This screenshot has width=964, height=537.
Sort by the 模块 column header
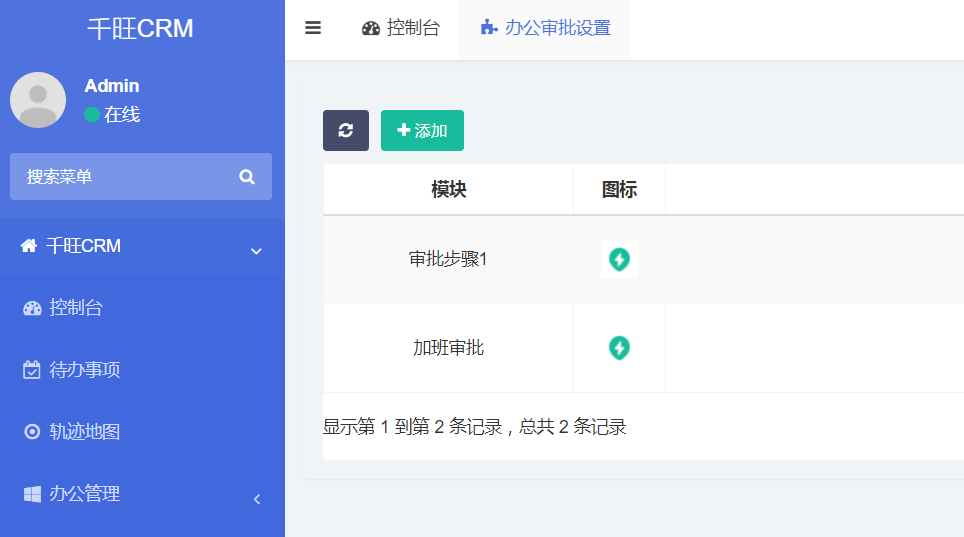[x=449, y=189]
